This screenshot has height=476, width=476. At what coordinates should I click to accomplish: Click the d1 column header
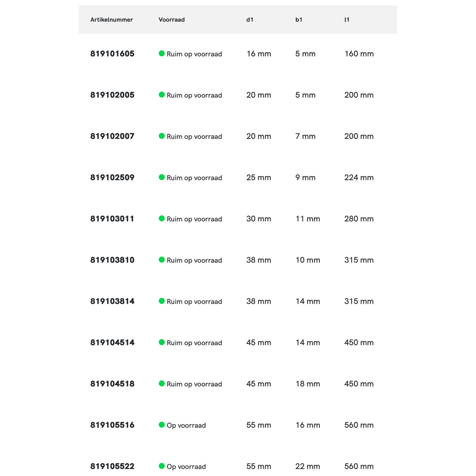coord(250,20)
